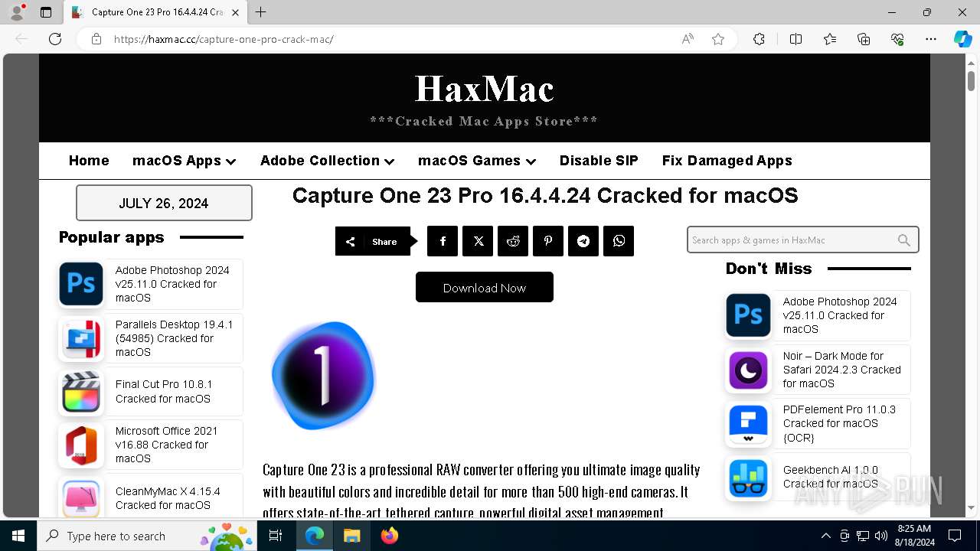Share the article on WhatsApp
Viewport: 980px width, 551px height.
coord(619,241)
